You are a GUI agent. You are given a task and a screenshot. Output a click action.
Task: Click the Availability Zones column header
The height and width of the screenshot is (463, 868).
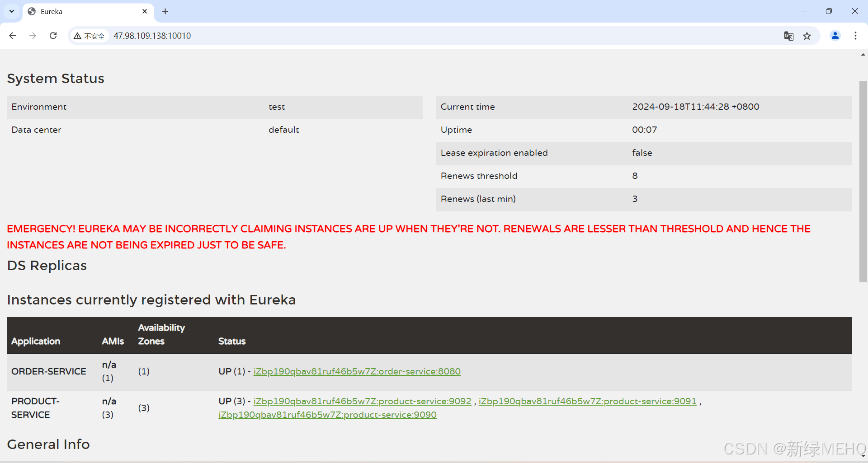click(161, 334)
